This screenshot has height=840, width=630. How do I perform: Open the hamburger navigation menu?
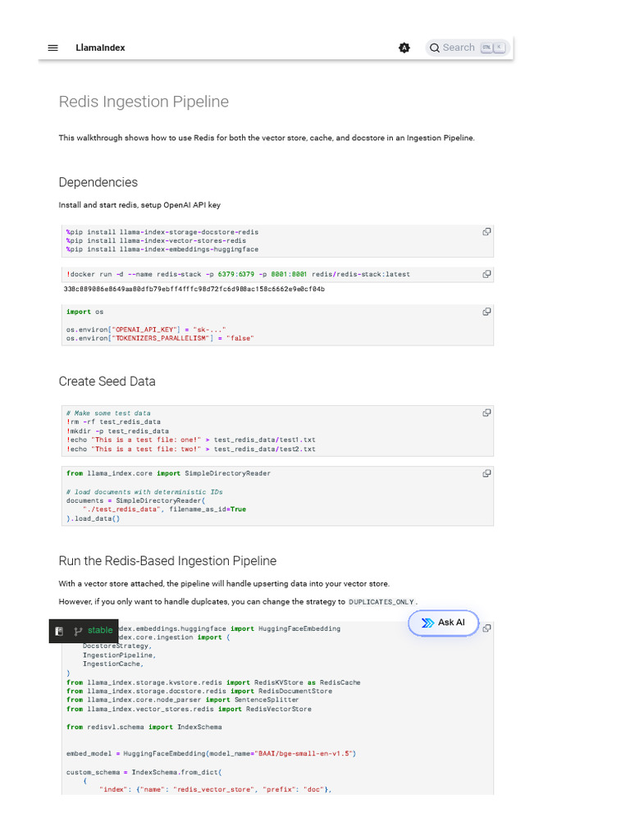(52, 48)
